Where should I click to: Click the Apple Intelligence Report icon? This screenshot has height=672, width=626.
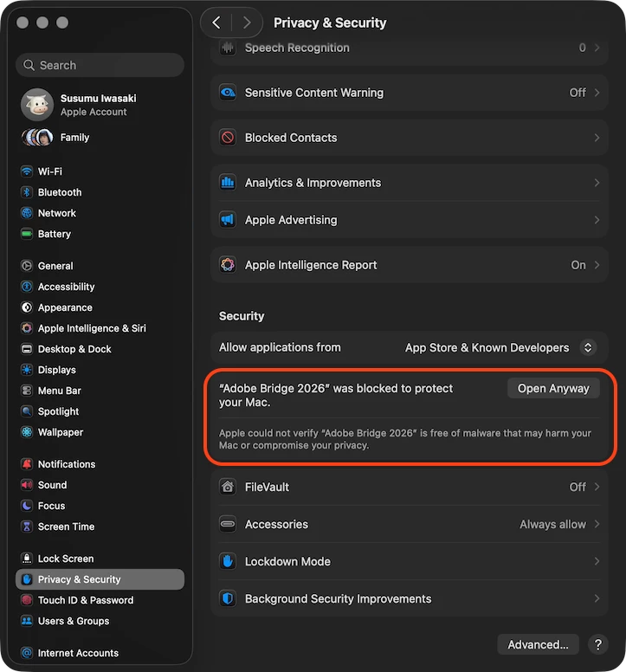click(x=228, y=265)
